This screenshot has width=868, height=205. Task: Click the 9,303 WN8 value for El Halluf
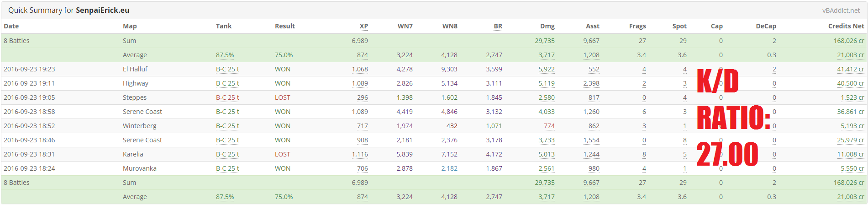(x=449, y=69)
